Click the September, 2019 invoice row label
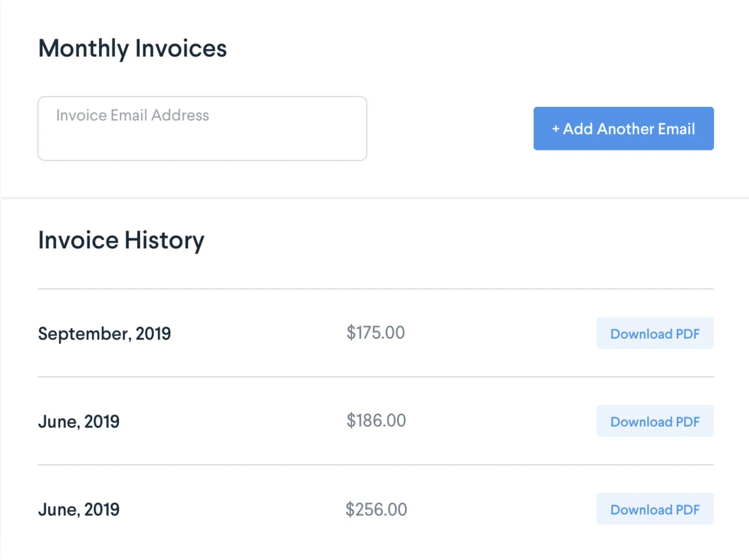The image size is (749, 560). tap(104, 334)
